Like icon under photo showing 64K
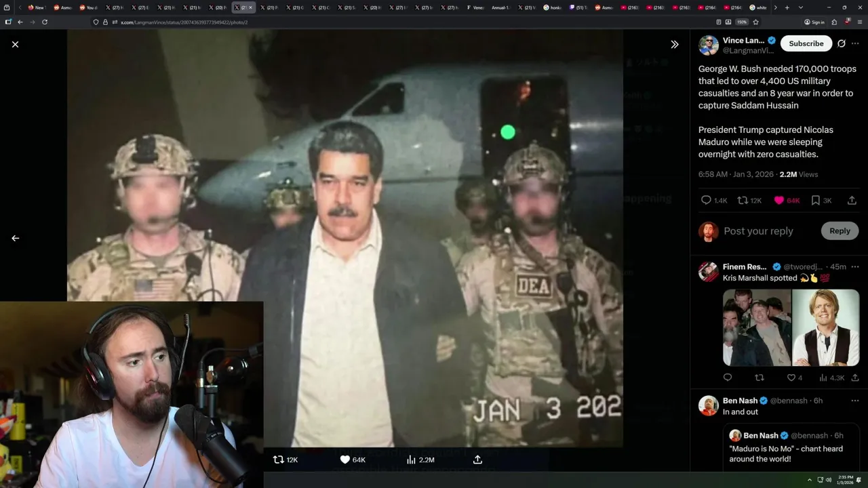This screenshot has width=868, height=488. [x=353, y=460]
